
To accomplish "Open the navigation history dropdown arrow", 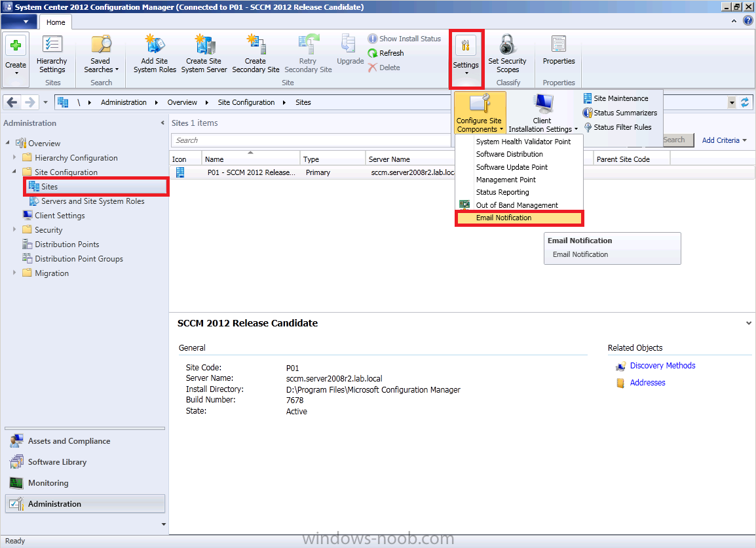I will [45, 102].
